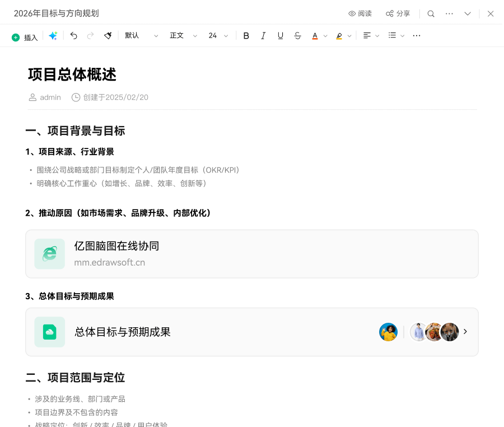Open the 亿图脑图在线协同 link card
Viewport: 504px width, 427px height.
coord(251,254)
